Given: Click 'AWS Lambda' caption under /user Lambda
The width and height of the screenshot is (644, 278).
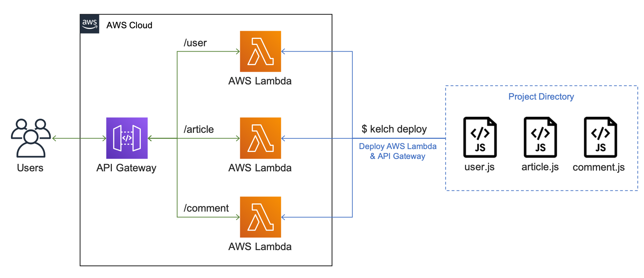Looking at the screenshot, I should click(260, 81).
